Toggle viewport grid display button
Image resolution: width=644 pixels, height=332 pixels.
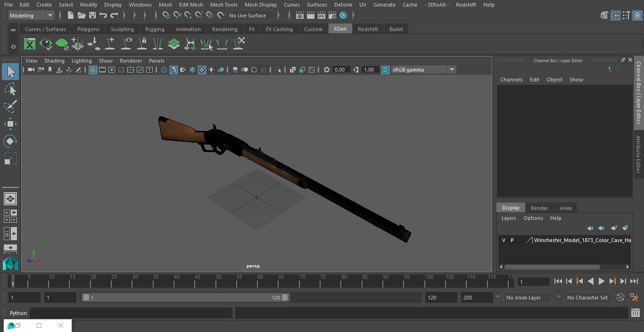click(x=93, y=70)
